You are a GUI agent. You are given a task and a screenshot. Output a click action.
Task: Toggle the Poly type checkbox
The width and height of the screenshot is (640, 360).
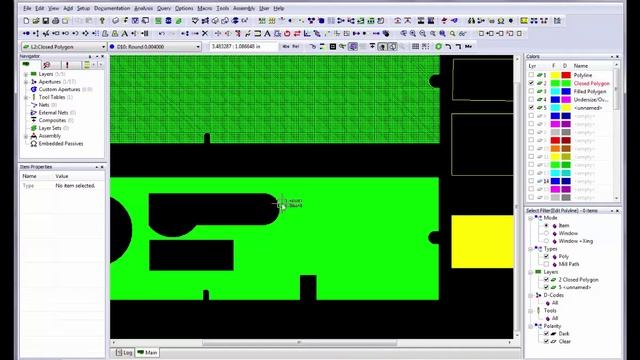(546, 257)
